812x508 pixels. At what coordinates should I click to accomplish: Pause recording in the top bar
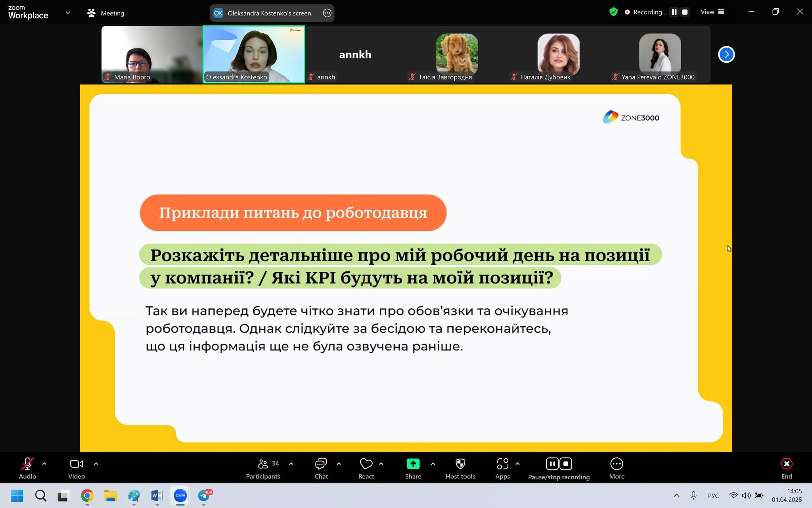click(x=674, y=12)
